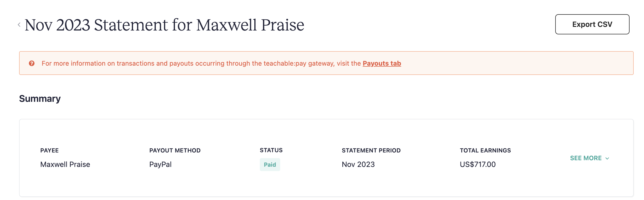644x200 pixels.
Task: Click the Paid status badge
Action: 270,165
